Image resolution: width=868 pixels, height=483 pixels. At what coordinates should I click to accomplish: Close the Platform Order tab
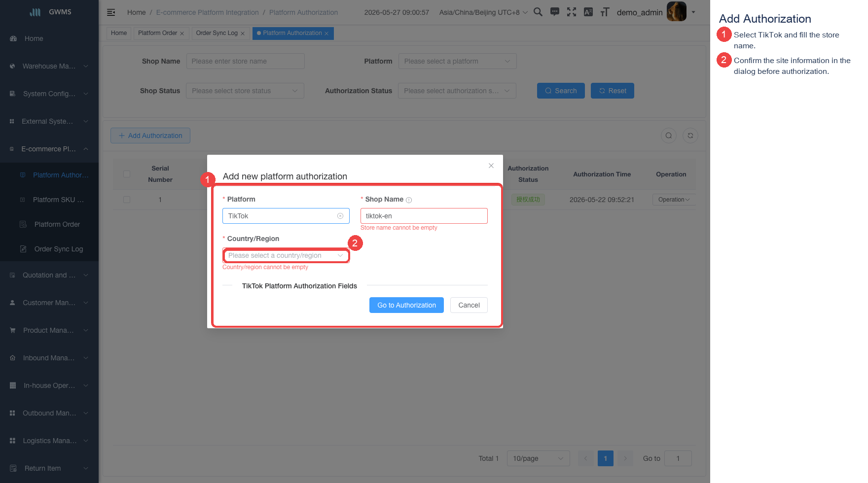pyautogui.click(x=182, y=34)
